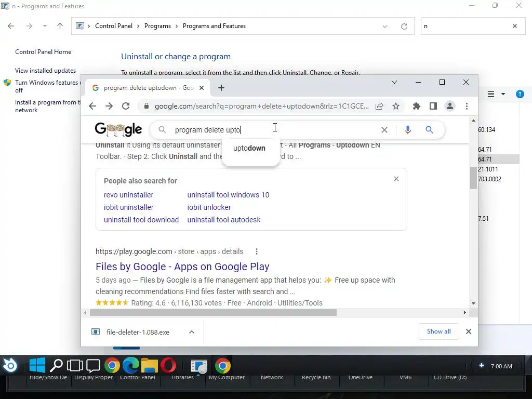
Task: Go back in the Chrome window
Action: click(x=92, y=106)
